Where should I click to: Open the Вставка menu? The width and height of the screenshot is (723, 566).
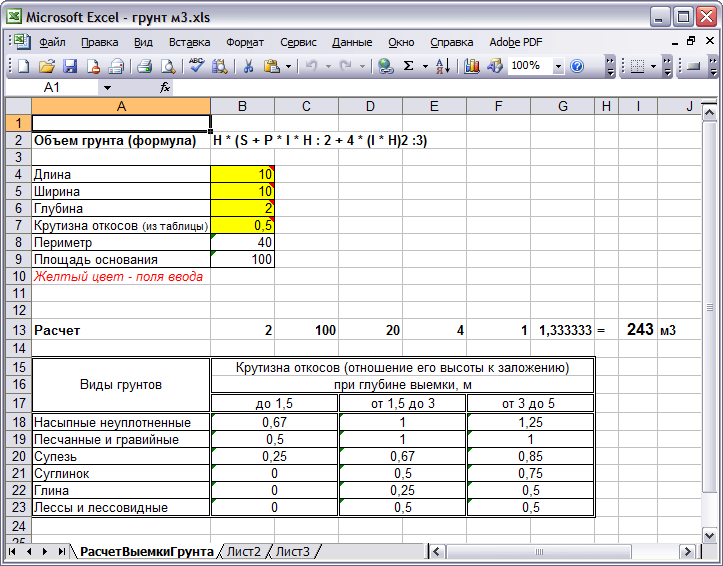190,42
